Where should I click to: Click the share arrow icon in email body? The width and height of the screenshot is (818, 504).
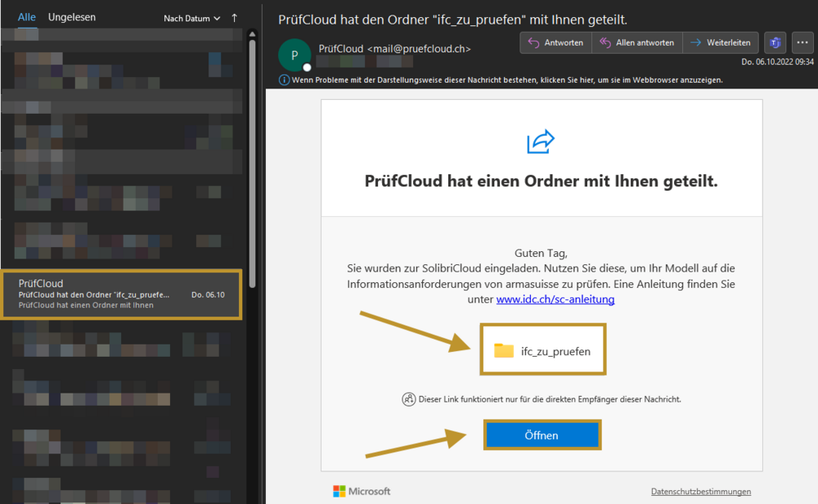[541, 142]
